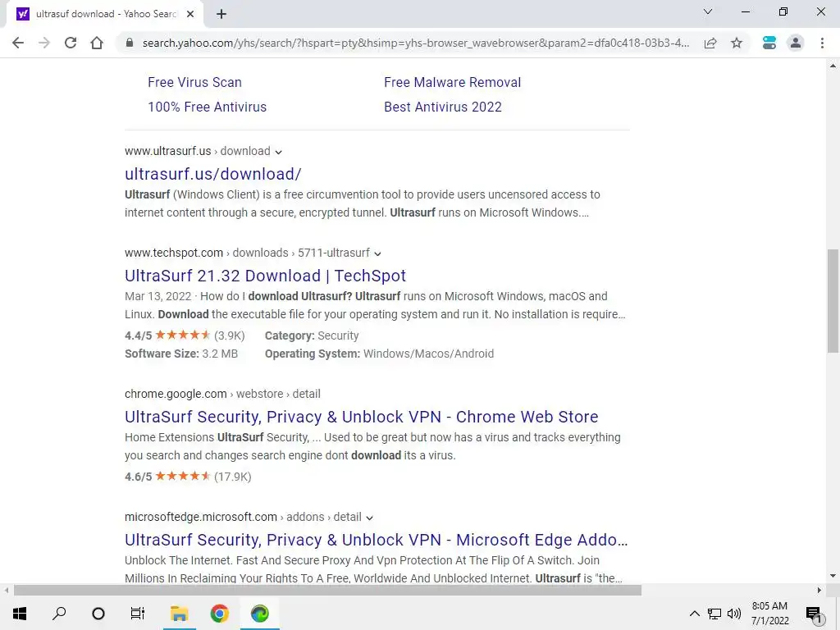Reload the current page

tap(71, 43)
